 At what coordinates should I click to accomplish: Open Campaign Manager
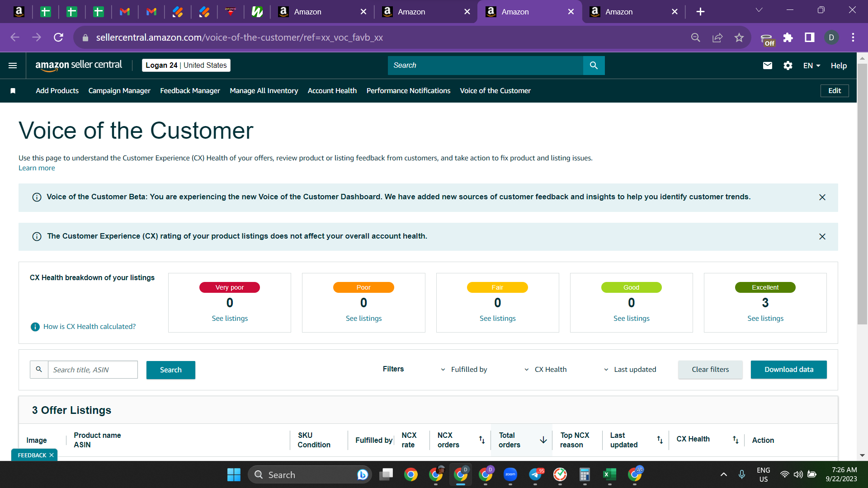[x=119, y=91]
